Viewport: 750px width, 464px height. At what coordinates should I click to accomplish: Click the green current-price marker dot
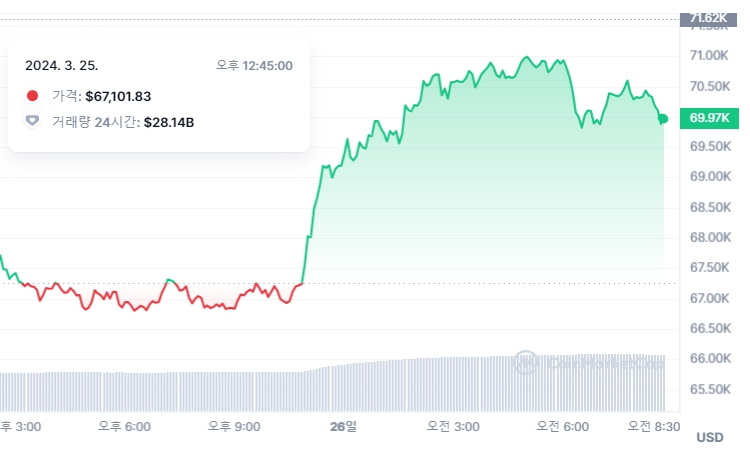tap(662, 119)
